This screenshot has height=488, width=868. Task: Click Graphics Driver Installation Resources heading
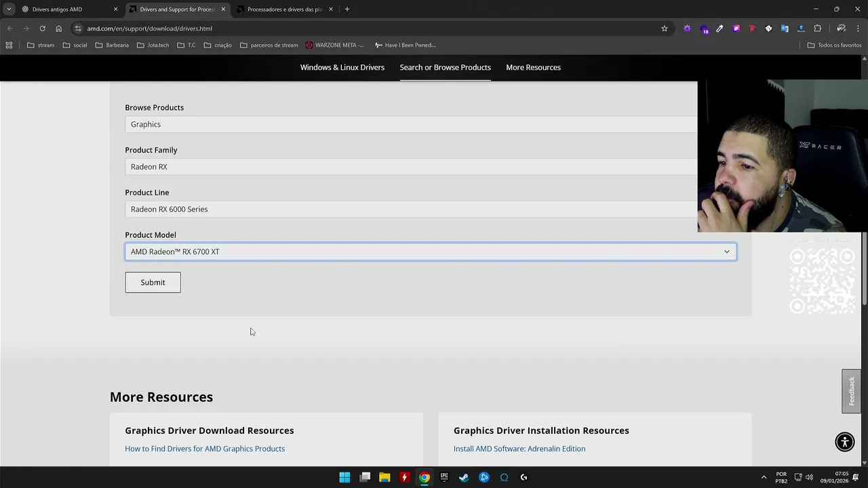[541, 430]
